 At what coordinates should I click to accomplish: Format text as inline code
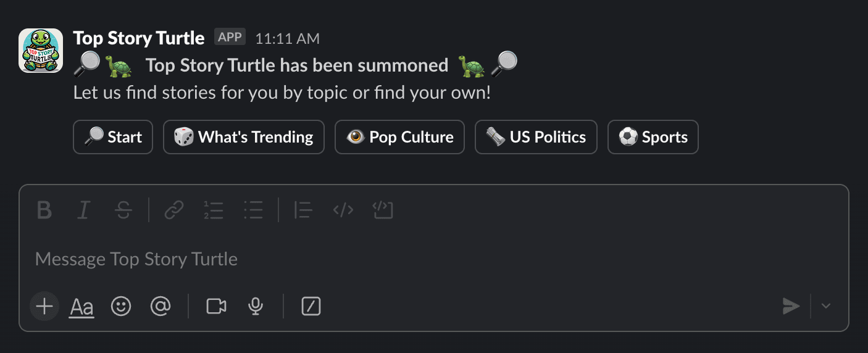[x=343, y=210]
